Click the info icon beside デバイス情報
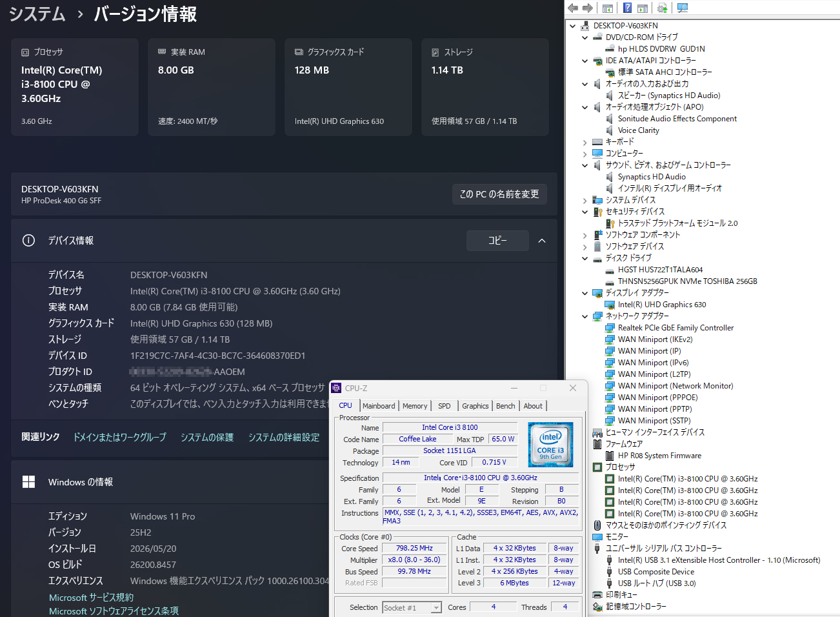The width and height of the screenshot is (840, 617). point(28,240)
